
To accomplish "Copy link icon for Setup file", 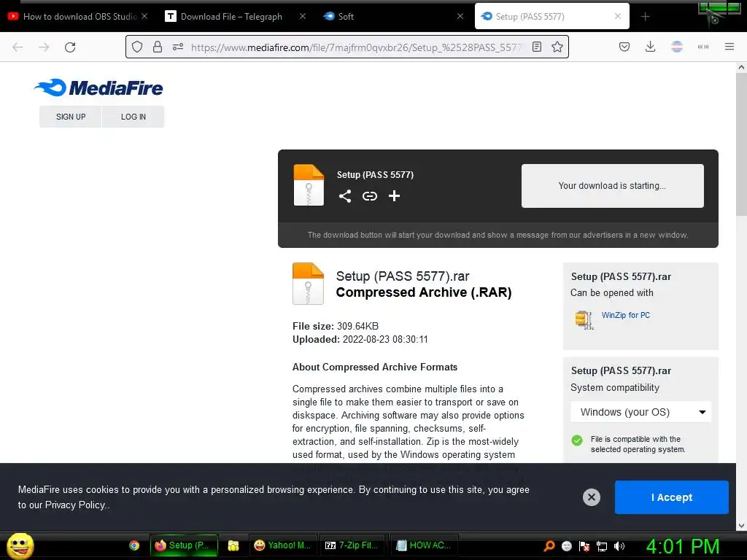I will 370,196.
